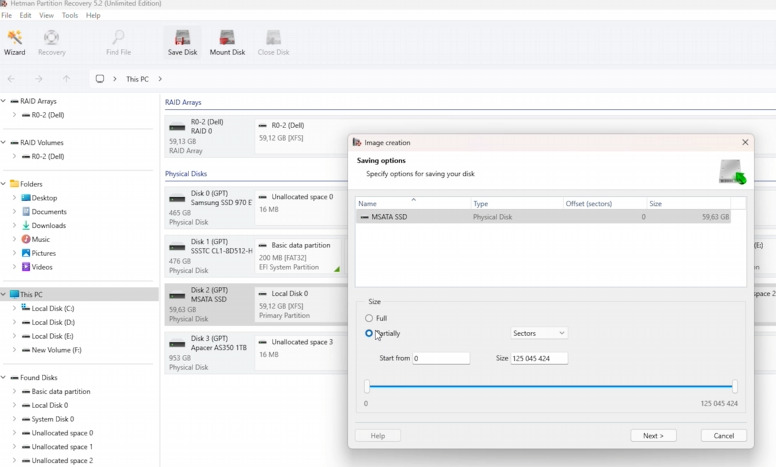Close the Image creation dialog
The height and width of the screenshot is (467, 776).
coord(745,142)
